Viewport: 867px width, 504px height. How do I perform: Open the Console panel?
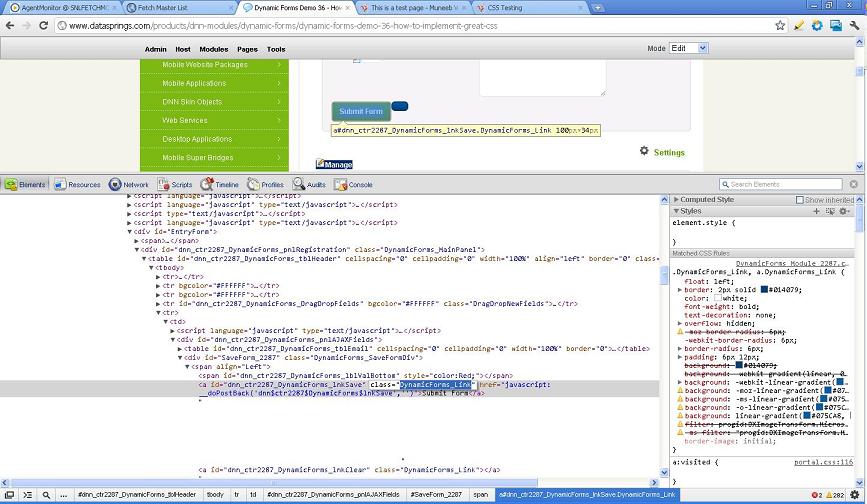pos(353,185)
